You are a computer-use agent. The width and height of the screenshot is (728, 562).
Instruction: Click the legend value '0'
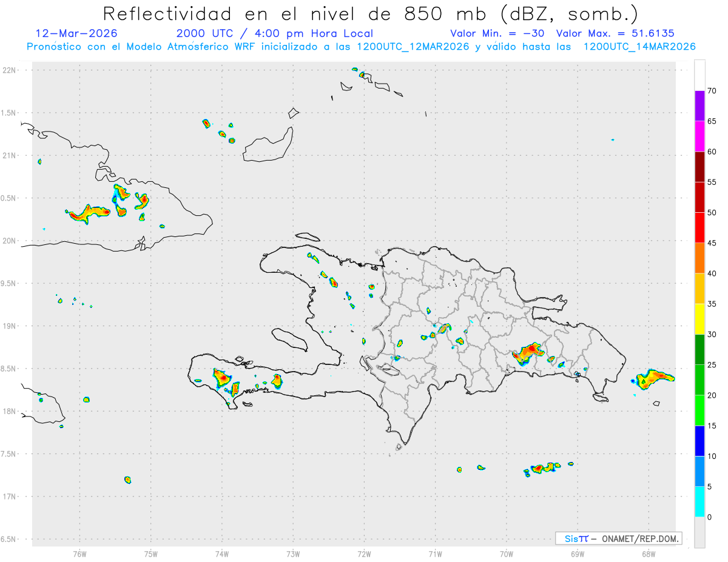point(710,517)
